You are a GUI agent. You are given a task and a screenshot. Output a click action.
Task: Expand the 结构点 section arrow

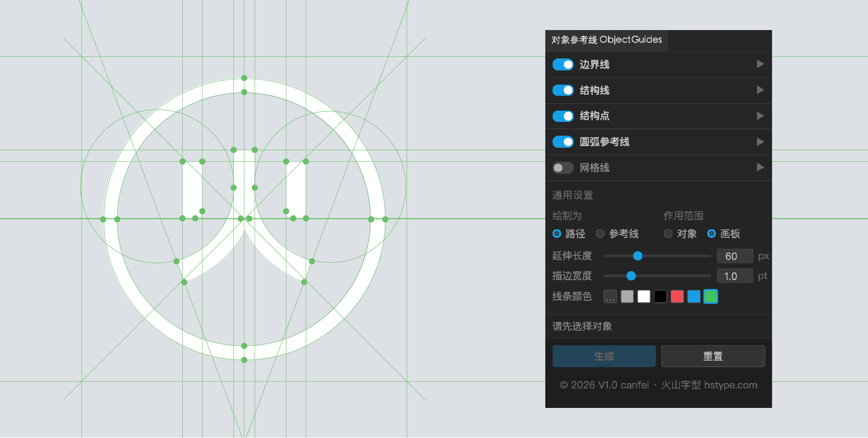point(760,116)
